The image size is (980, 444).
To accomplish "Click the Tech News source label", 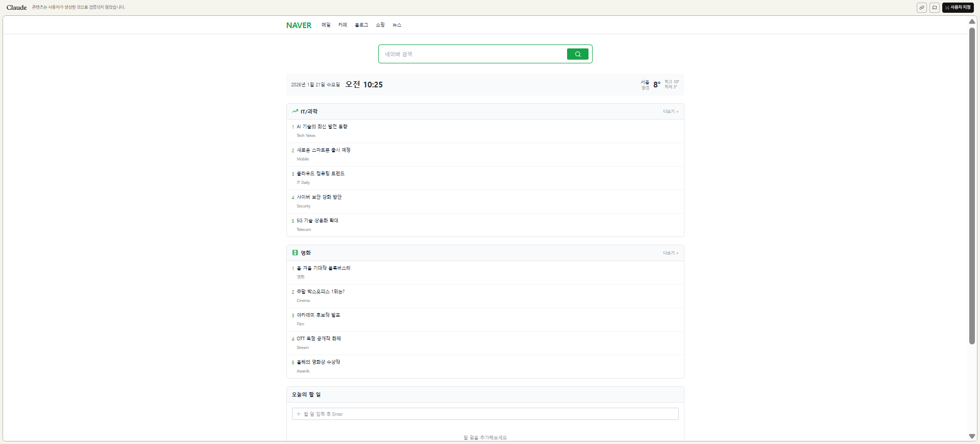I will click(306, 136).
